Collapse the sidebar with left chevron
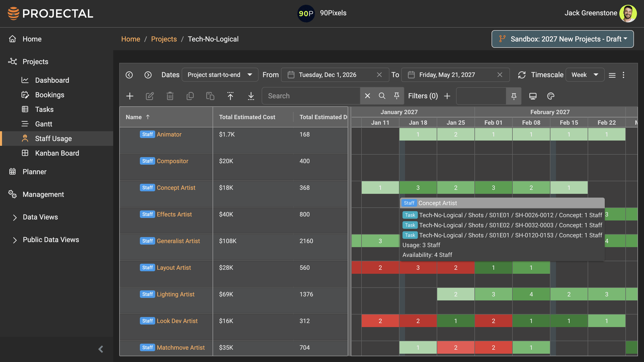 [101, 349]
